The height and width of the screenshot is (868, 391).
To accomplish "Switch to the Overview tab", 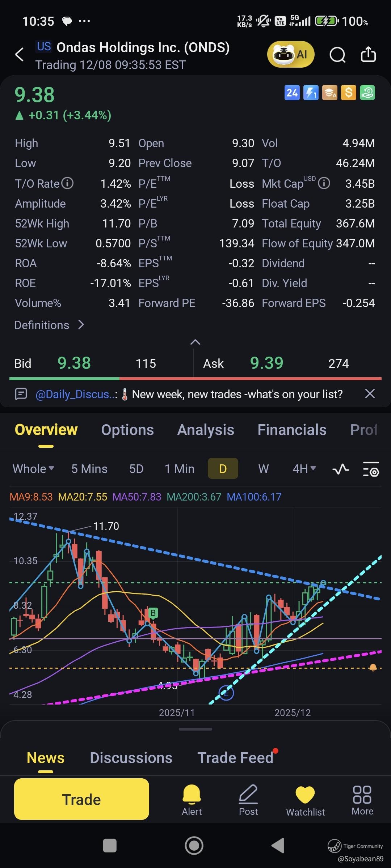I will 46,430.
